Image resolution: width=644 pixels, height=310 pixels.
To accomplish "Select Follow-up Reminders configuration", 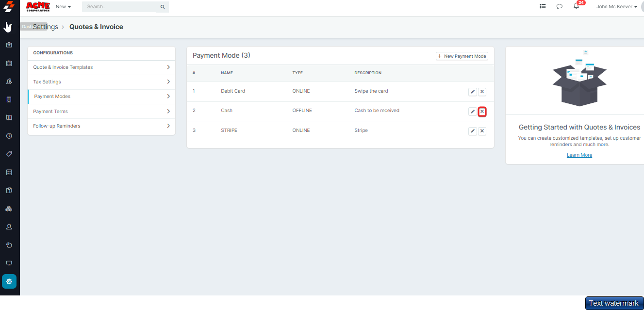I will [x=101, y=126].
